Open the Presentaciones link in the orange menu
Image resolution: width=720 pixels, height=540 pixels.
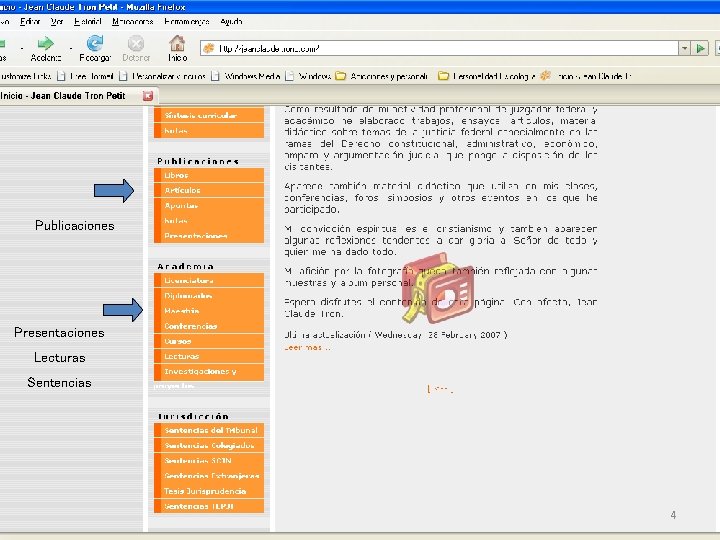click(x=209, y=236)
